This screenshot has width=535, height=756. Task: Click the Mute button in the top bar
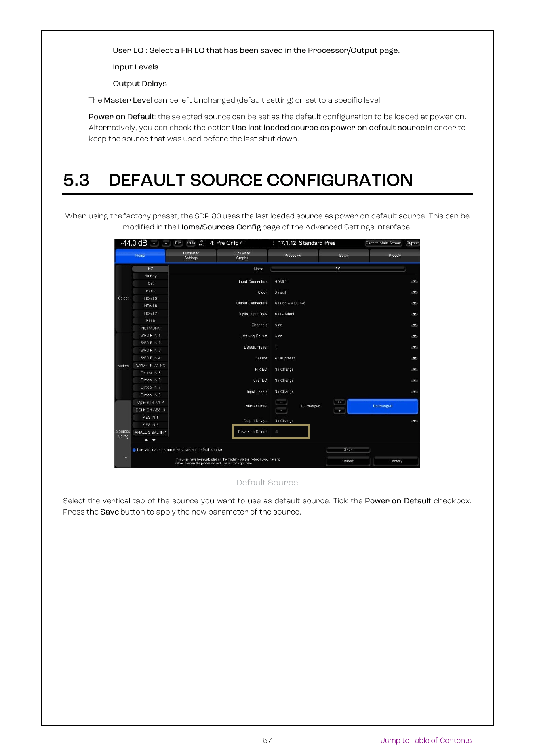[x=191, y=243]
